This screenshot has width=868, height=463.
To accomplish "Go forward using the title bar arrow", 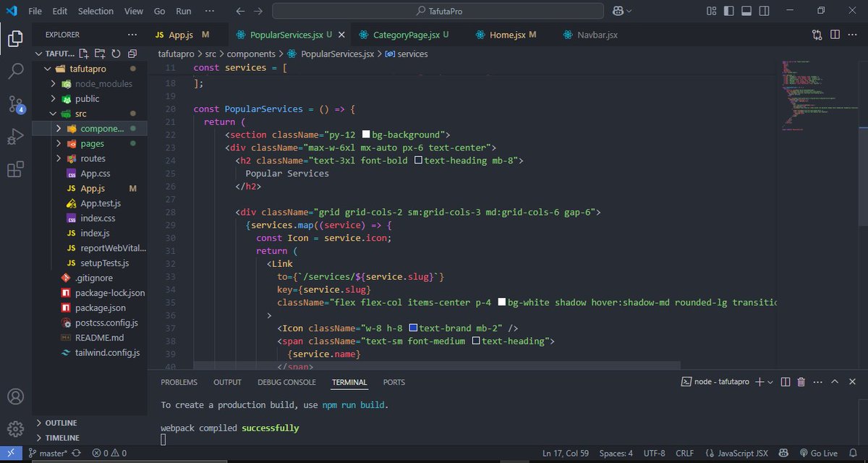I will pyautogui.click(x=258, y=11).
